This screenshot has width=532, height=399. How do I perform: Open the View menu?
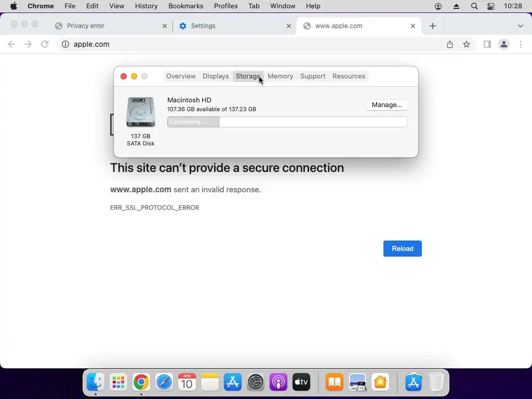click(117, 6)
